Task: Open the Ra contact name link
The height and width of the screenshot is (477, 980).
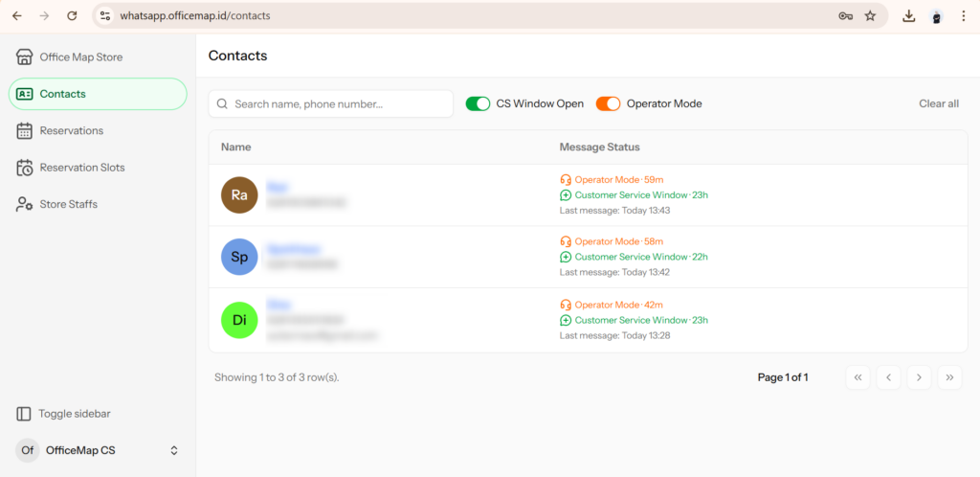Action: (277, 187)
